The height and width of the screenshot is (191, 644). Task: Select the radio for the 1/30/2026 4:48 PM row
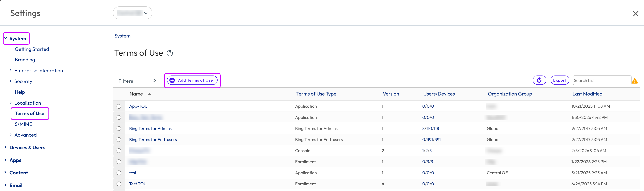[x=119, y=117]
